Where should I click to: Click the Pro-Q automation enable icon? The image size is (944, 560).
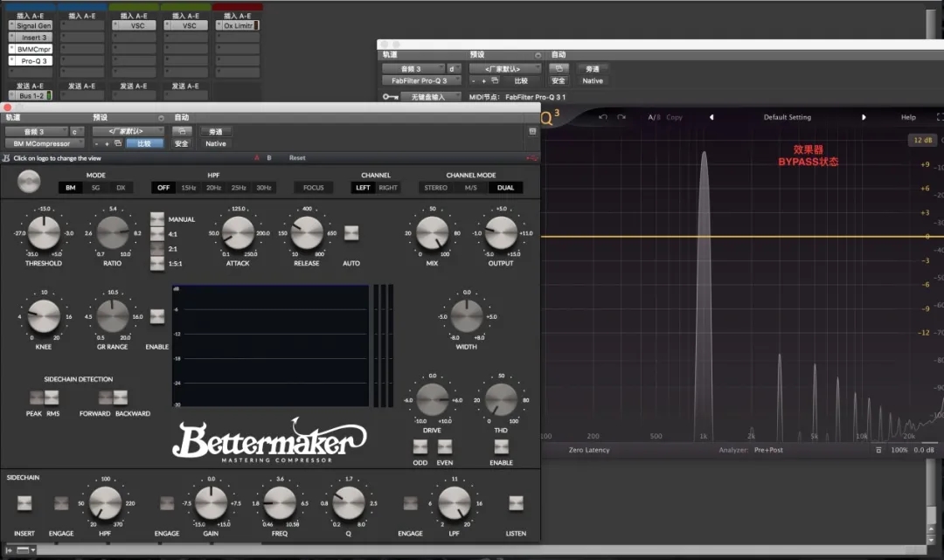(559, 68)
